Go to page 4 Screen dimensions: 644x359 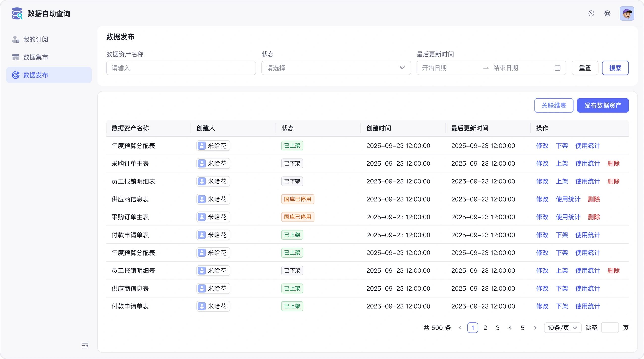pyautogui.click(x=510, y=328)
